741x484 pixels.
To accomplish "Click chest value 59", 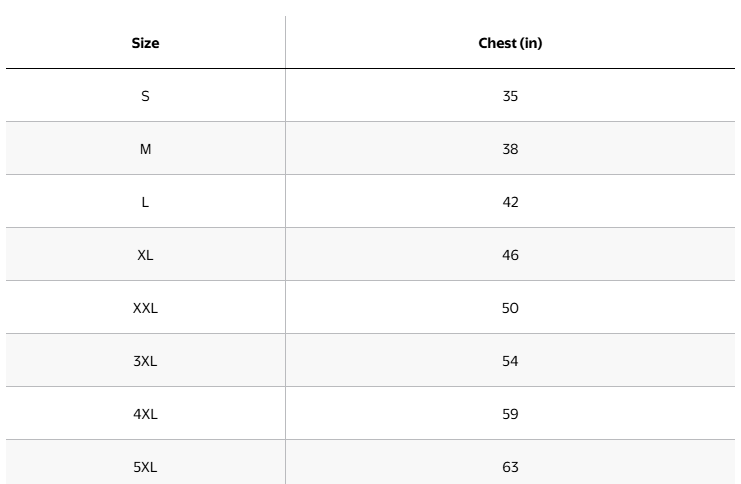I will (x=510, y=414).
